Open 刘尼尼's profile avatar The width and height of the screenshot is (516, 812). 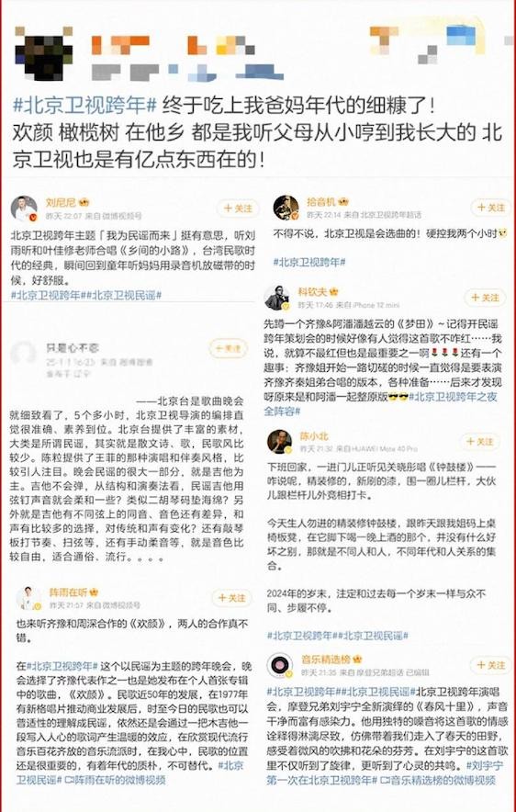(x=24, y=209)
